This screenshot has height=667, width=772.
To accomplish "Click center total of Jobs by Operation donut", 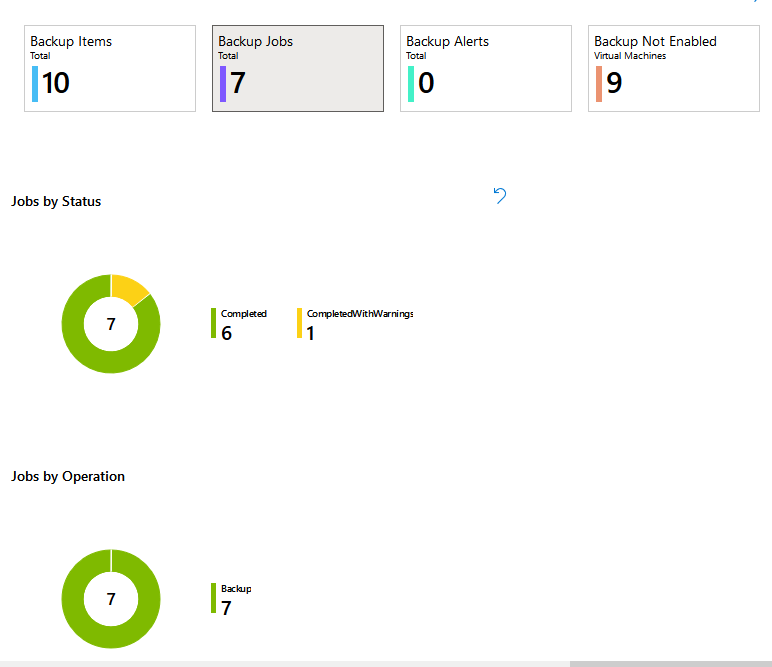I will (x=111, y=599).
